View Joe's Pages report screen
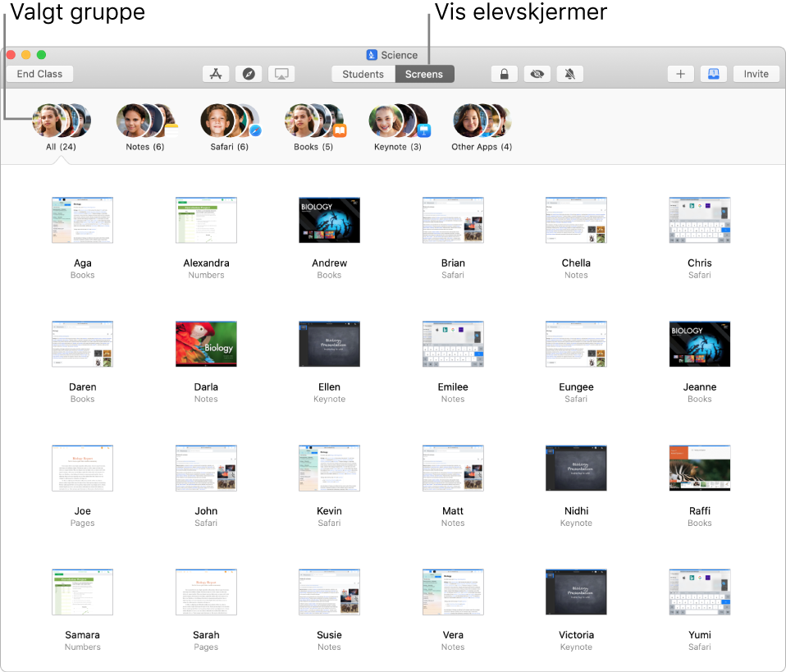Viewport: 786px width, 672px height. [83, 468]
